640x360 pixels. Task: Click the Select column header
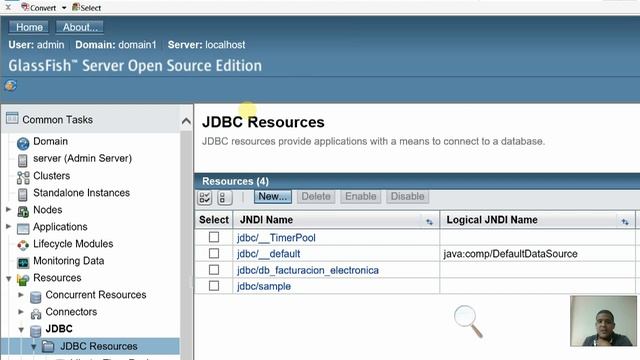pyautogui.click(x=214, y=220)
